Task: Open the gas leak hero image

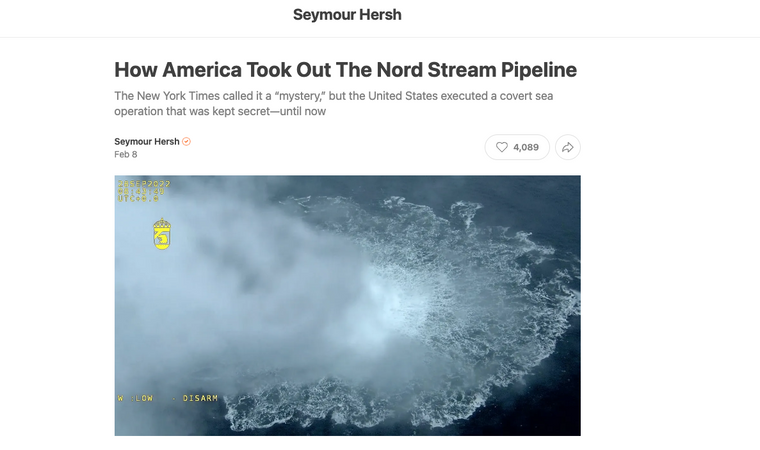Action: pos(348,305)
